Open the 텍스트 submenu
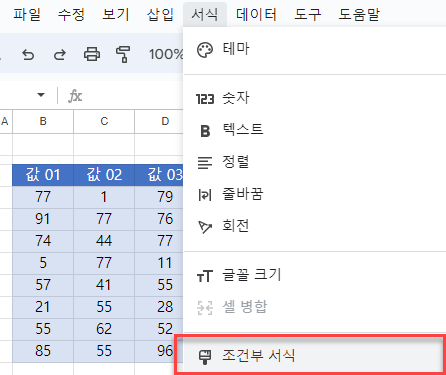 315,131
